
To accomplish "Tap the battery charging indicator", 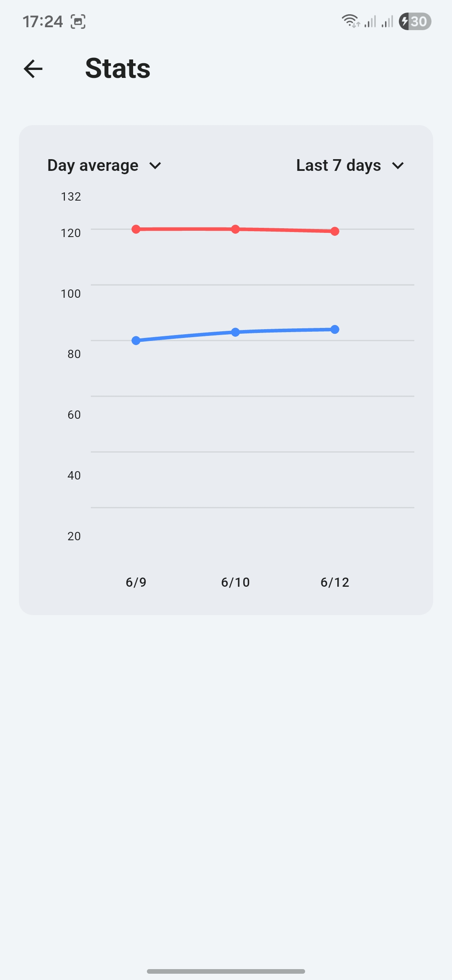I will click(x=415, y=21).
